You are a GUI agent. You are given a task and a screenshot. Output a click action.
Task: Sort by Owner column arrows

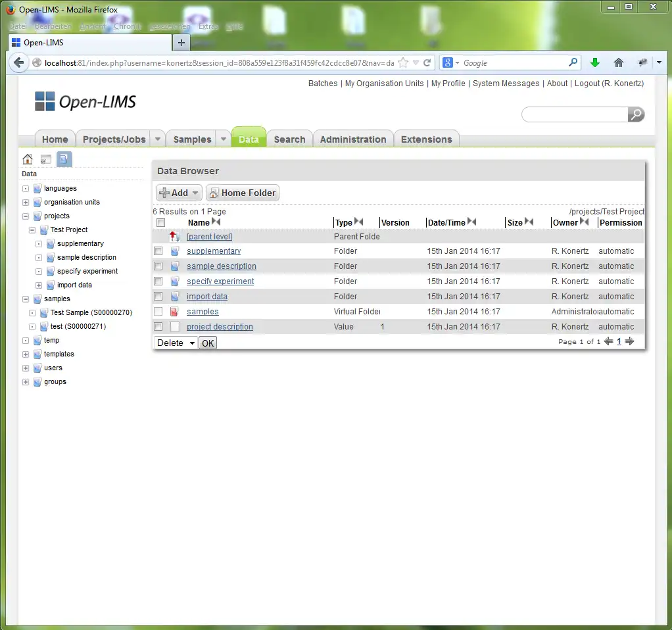coord(584,222)
